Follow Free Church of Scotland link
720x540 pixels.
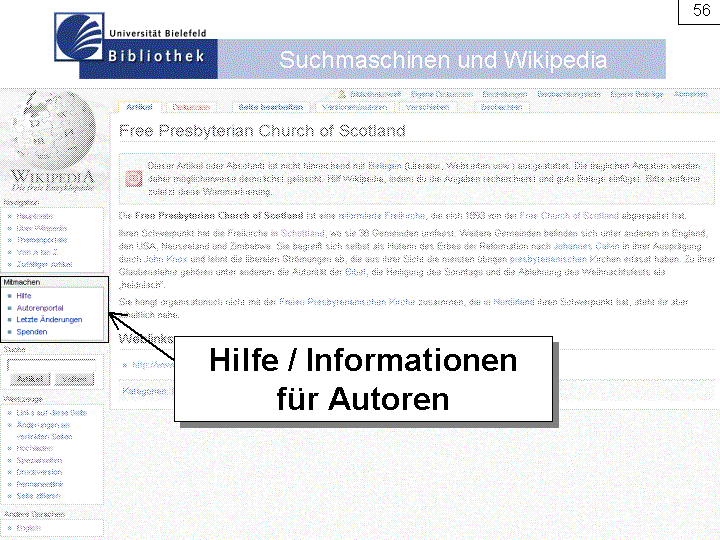pyautogui.click(x=569, y=215)
